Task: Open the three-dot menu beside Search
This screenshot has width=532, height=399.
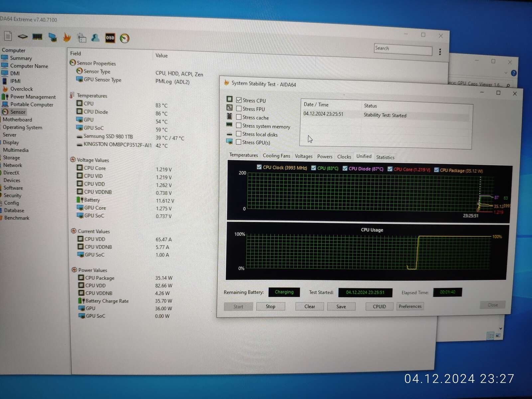Action: (x=440, y=52)
